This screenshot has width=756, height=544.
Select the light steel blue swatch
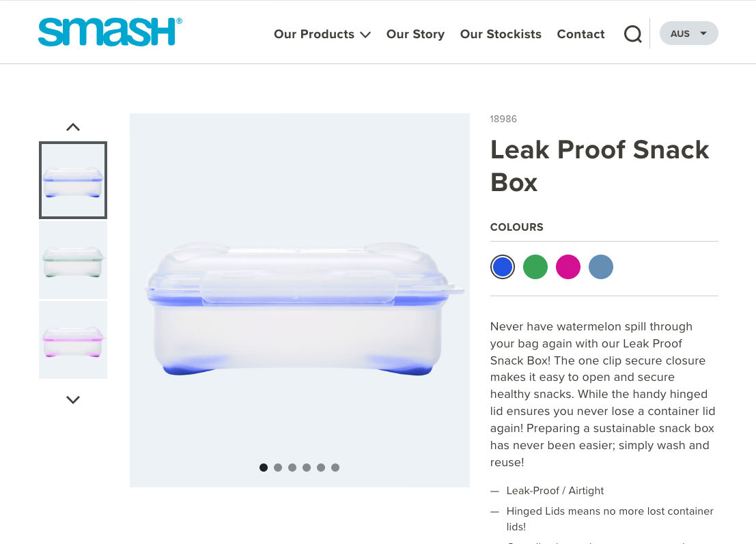601,267
